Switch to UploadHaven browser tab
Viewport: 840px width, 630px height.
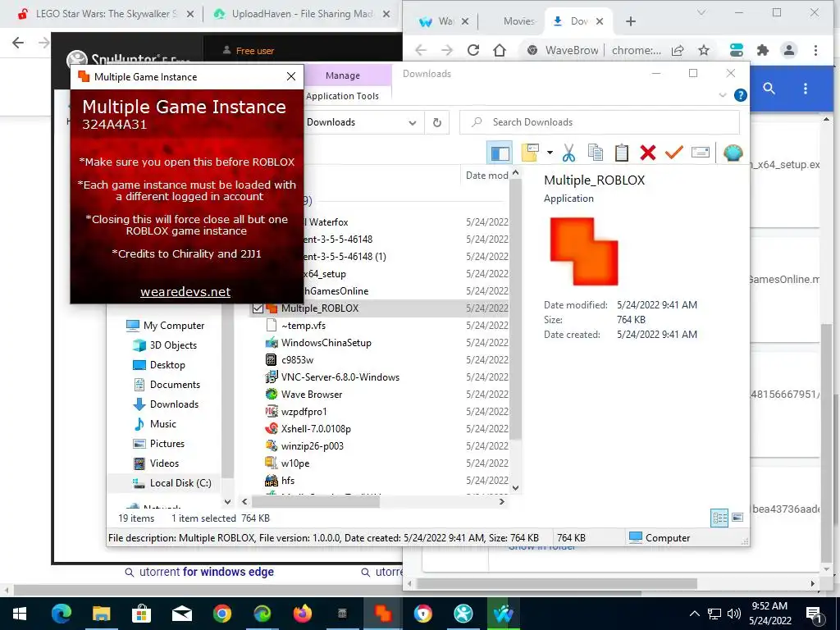[x=302, y=14]
